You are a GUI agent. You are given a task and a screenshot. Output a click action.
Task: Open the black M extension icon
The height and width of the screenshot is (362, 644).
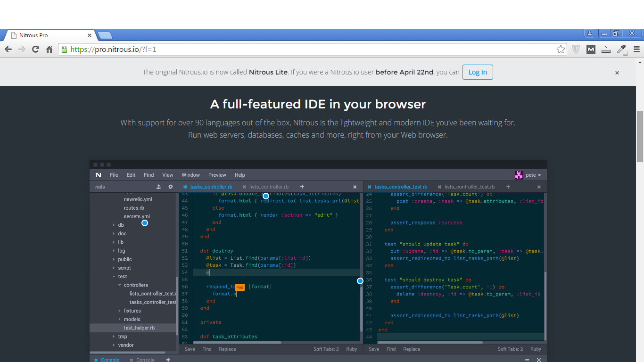(591, 49)
